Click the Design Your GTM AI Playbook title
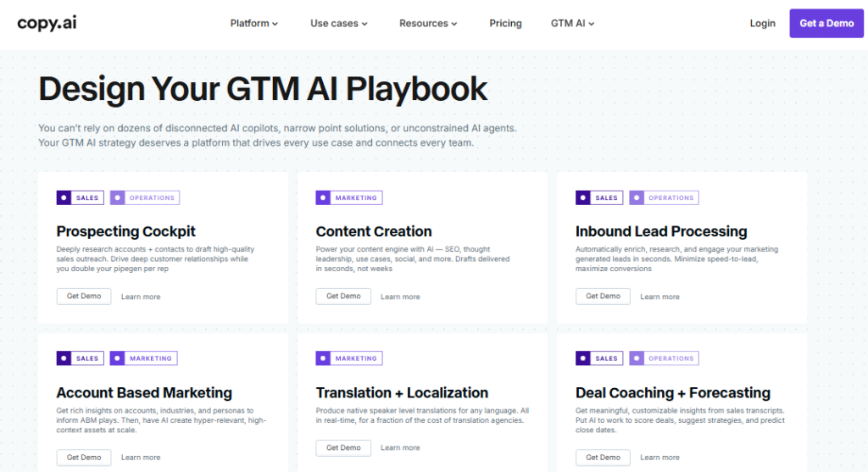 [263, 89]
